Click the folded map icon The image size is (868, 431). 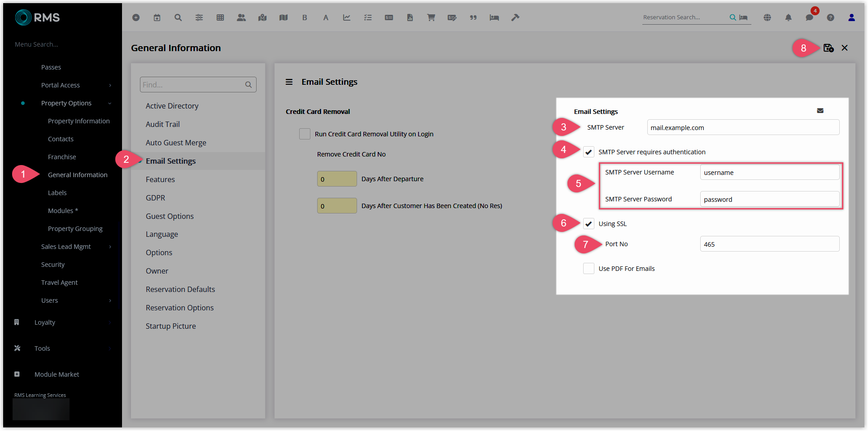[284, 17]
